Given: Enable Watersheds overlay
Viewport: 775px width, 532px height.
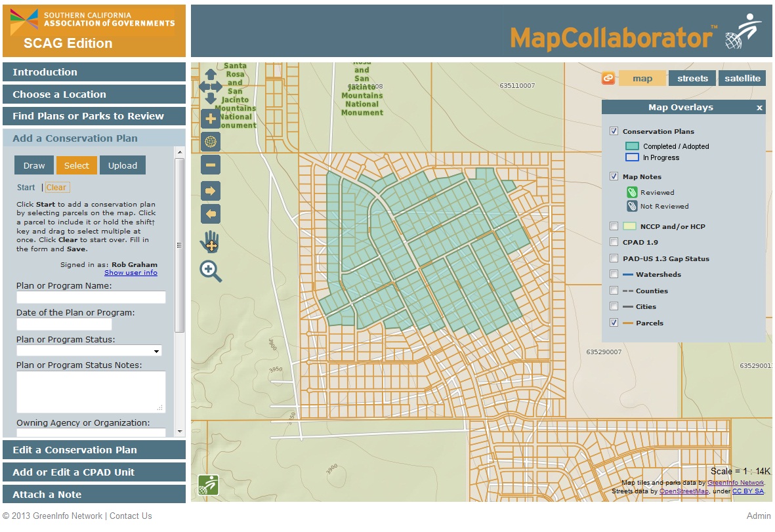Looking at the screenshot, I should 614,274.
